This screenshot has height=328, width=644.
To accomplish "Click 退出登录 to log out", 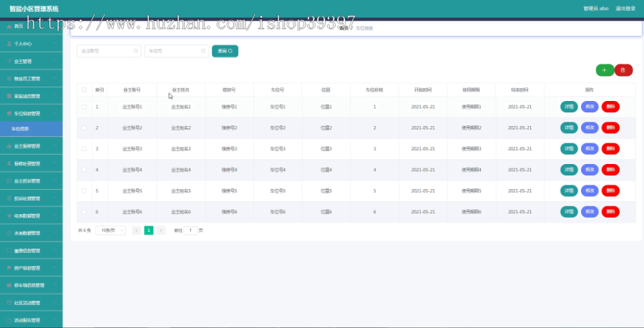I will (x=625, y=8).
